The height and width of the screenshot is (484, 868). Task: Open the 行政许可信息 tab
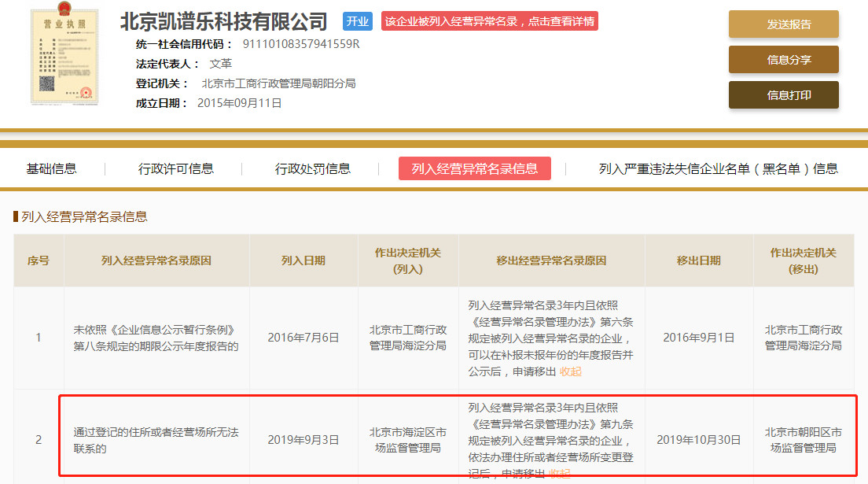[x=176, y=168]
